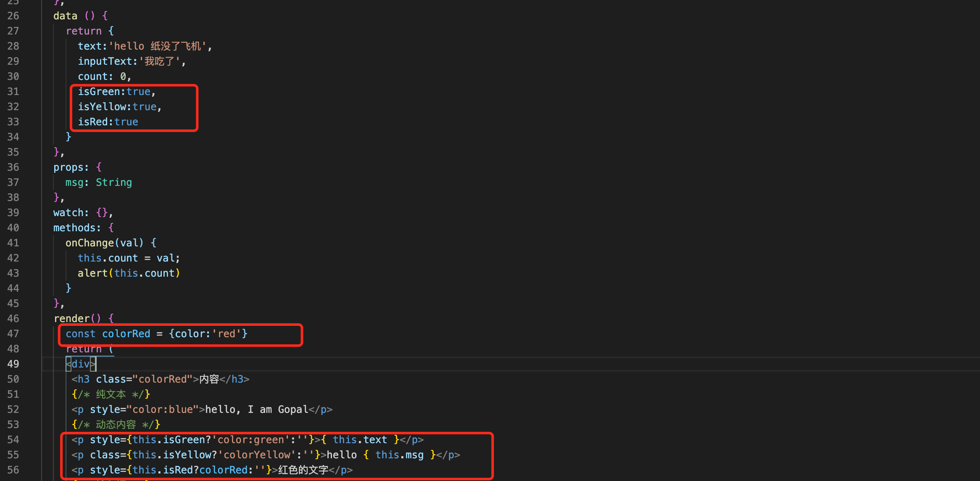Click the 'colorYellow' string on line 55
This screenshot has height=481, width=980.
[257, 455]
